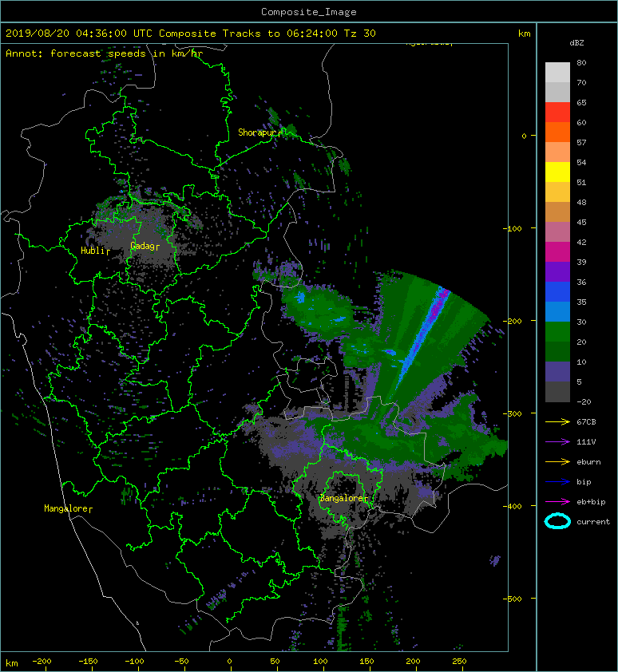Click the -50 tick on horizontal axis
Screen dimensions: 618x672
[181, 662]
